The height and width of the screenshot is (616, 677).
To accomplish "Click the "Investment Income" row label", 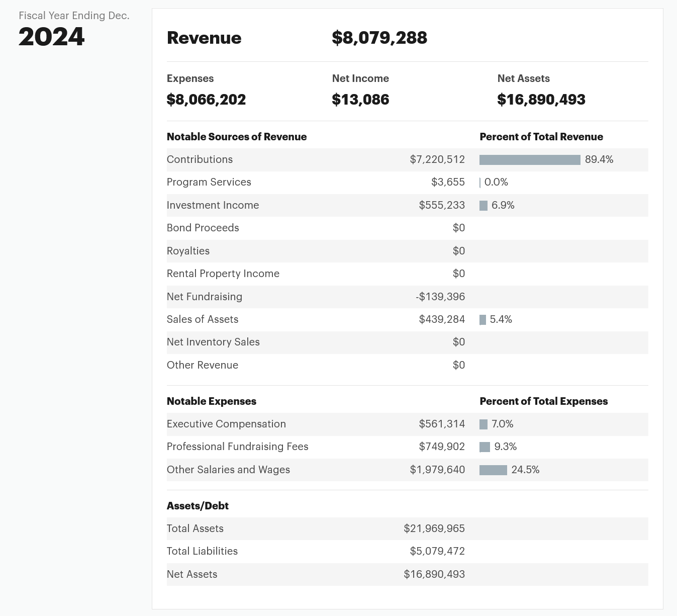I will pos(213,205).
